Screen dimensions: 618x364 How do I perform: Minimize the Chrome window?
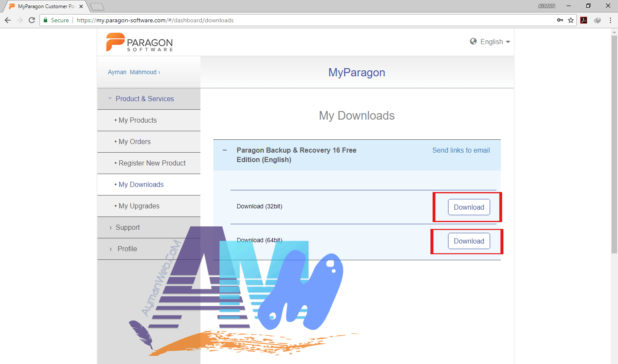coord(569,6)
